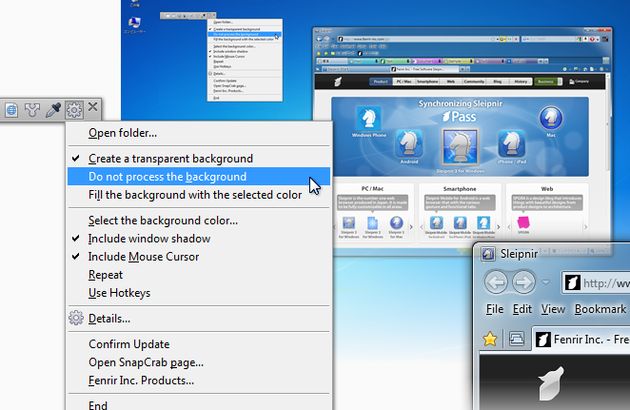Select Fill the background with the selected color

[x=199, y=195]
